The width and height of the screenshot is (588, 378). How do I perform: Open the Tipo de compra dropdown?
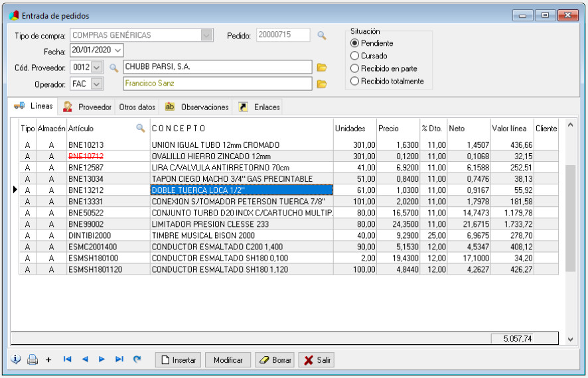(206, 35)
